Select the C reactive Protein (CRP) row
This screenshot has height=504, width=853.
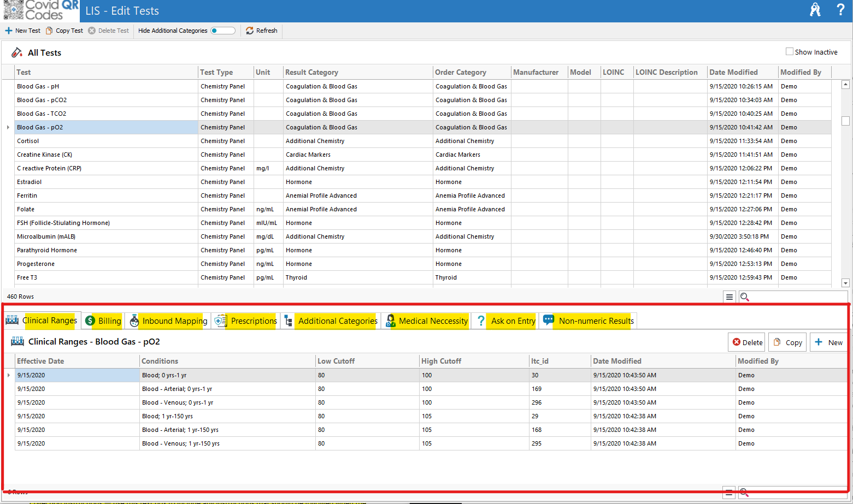coord(423,168)
